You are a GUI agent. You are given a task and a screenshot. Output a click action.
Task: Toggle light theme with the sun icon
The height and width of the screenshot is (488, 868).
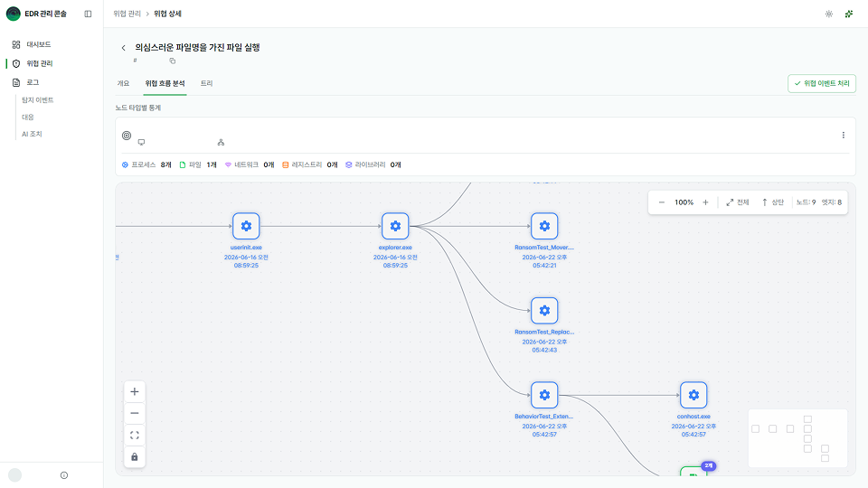829,14
